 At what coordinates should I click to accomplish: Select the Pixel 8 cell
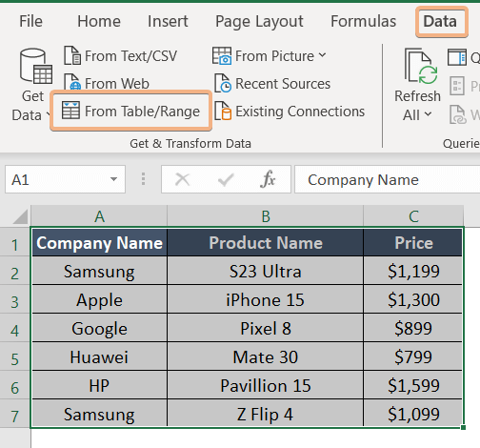coord(266,328)
